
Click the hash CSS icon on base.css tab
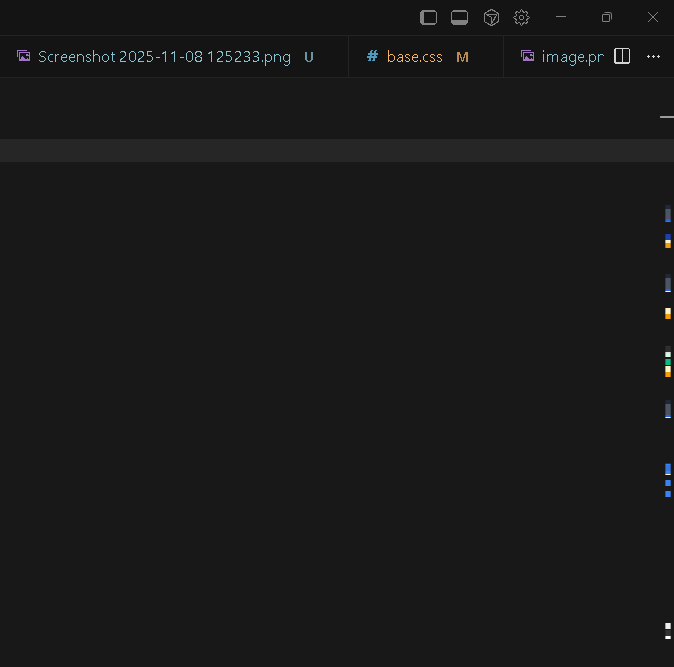[x=372, y=57]
